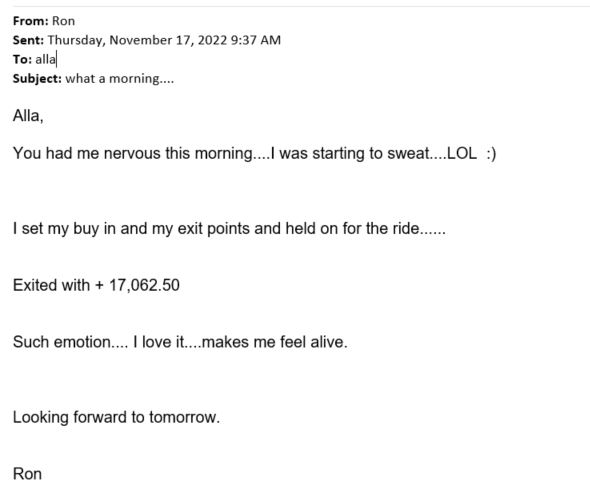This screenshot has height=494, width=590.
Task: Click the word sweat in the body
Action: click(x=408, y=154)
